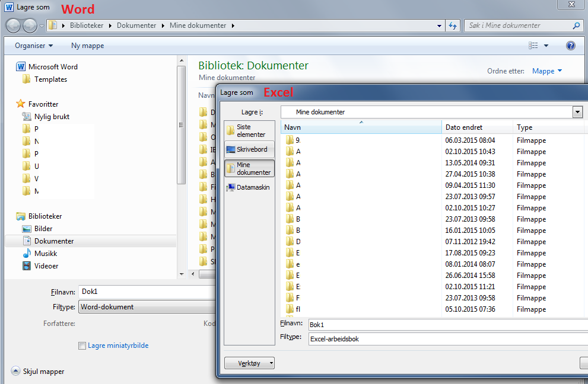Image resolution: width=588 pixels, height=384 pixels.
Task: Click Biblioteker in the breadcrumb path
Action: pos(87,25)
